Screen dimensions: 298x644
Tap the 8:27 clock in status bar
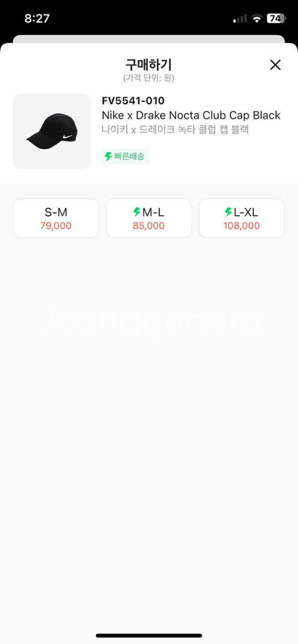click(x=37, y=18)
